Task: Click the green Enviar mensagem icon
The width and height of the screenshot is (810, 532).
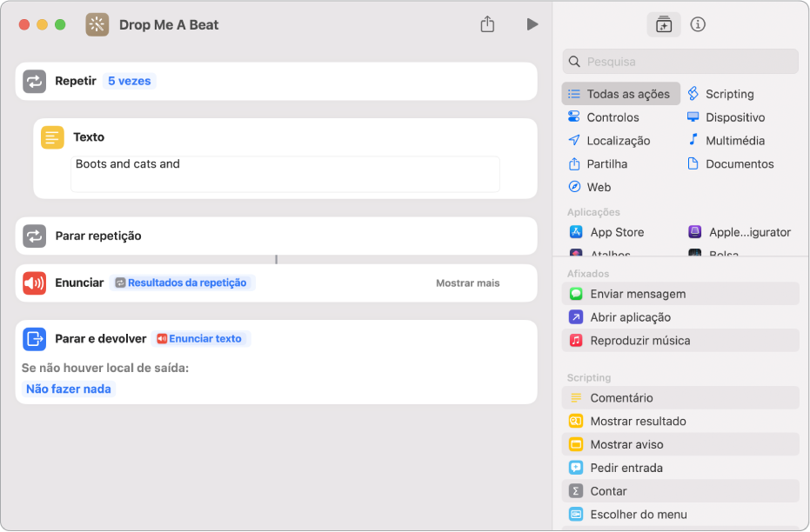Action: click(x=576, y=294)
